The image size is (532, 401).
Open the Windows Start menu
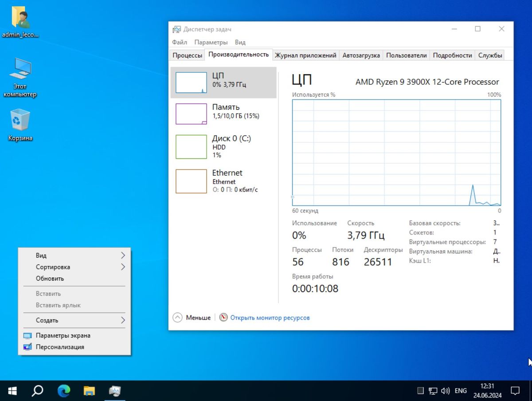coord(12,391)
